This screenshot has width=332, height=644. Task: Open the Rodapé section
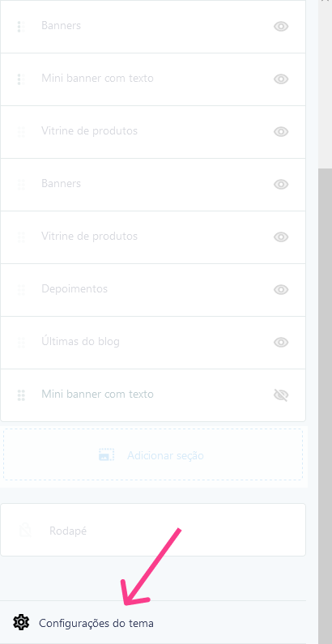tap(153, 530)
